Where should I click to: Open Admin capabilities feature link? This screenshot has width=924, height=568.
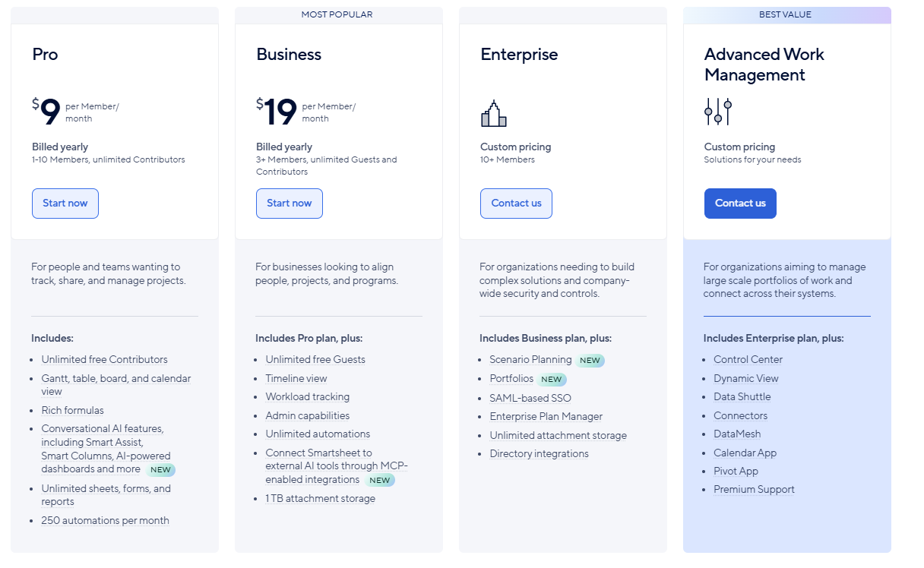[308, 416]
